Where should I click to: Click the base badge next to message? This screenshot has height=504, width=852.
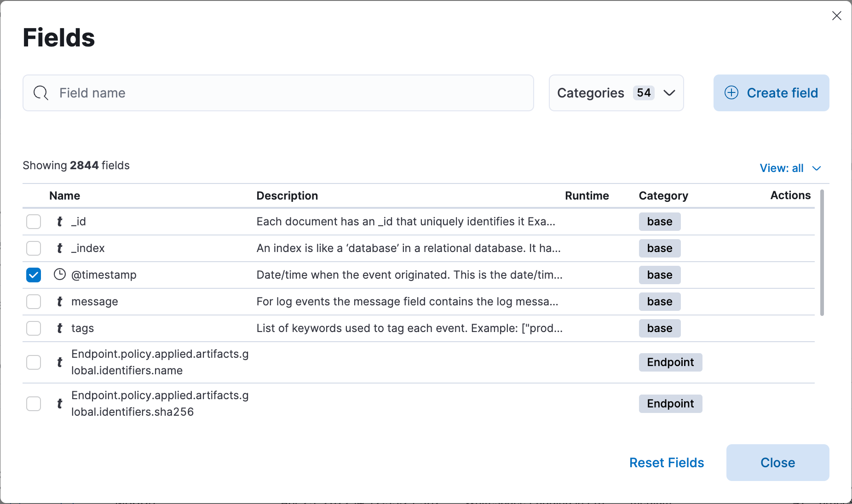[x=659, y=302]
